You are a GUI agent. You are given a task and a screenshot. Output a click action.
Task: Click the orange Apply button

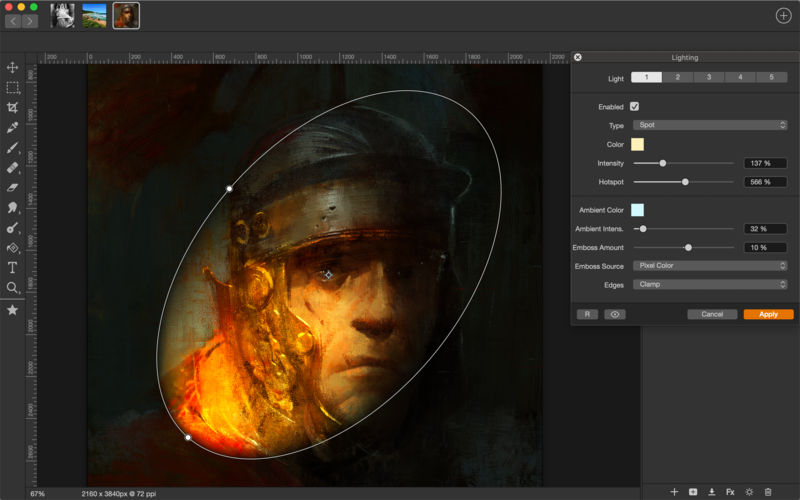click(768, 314)
